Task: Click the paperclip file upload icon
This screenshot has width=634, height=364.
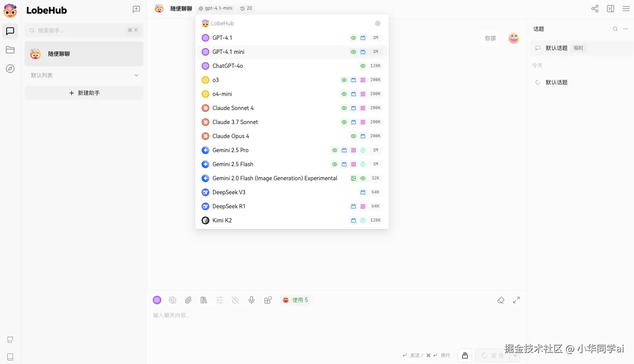Action: [x=188, y=300]
